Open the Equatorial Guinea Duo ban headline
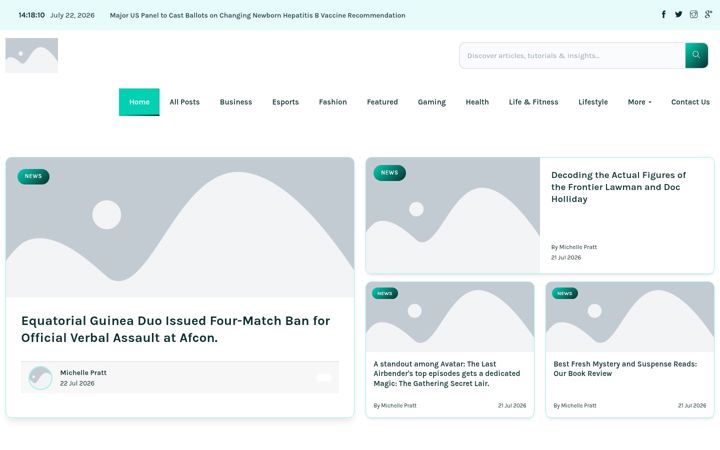This screenshot has height=450, width=720. coord(175,329)
